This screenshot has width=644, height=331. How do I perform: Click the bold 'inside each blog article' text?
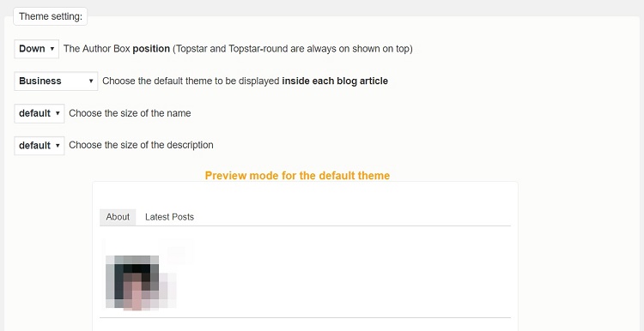tap(335, 81)
